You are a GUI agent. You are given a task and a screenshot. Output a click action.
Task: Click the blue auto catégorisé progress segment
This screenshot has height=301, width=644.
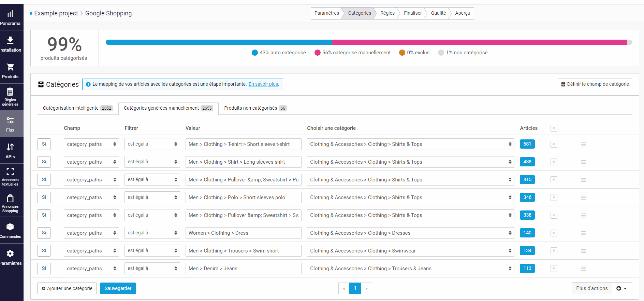(x=219, y=42)
